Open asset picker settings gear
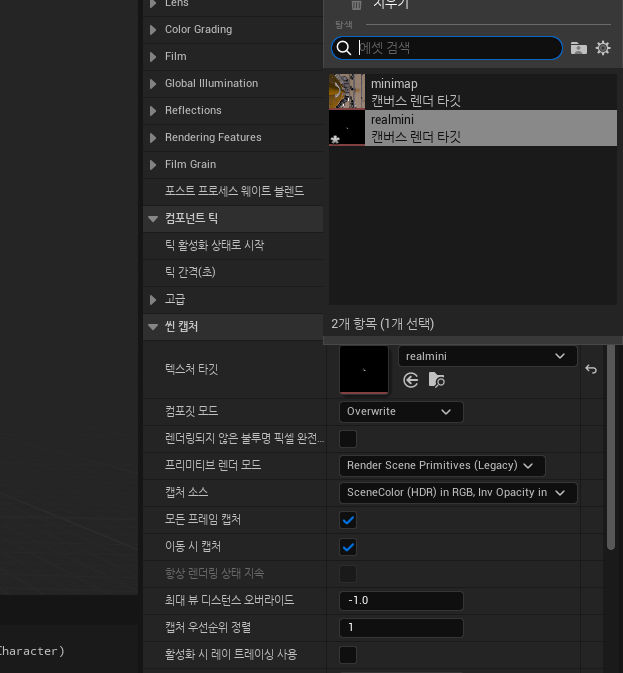This screenshot has width=623, height=673. pyautogui.click(x=603, y=48)
